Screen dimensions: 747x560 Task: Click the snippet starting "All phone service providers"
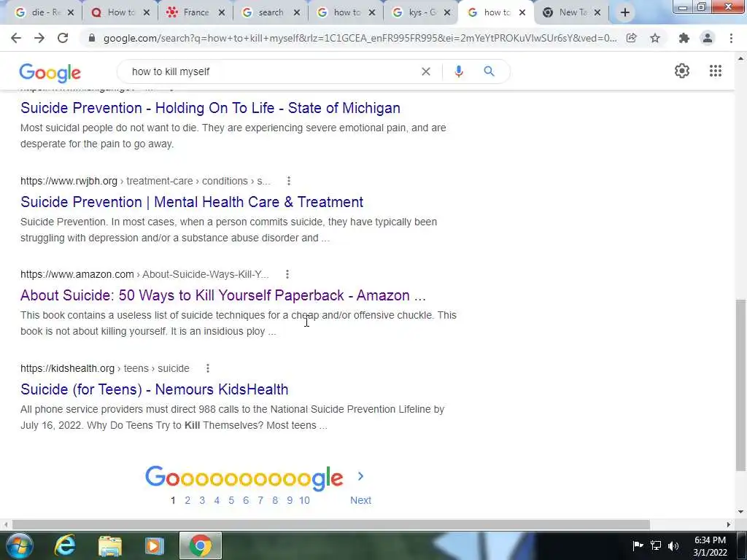[233, 417]
